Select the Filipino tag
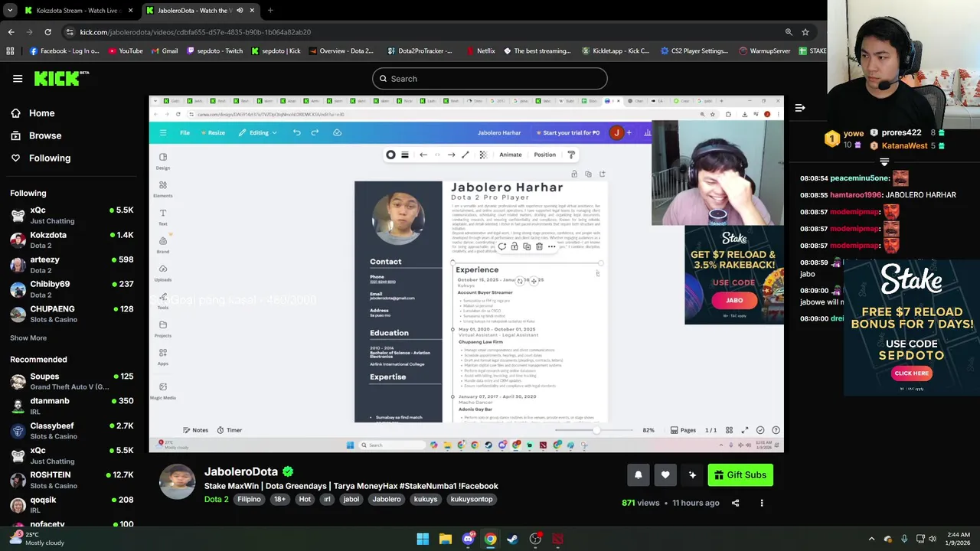This screenshot has height=551, width=980. 249,499
